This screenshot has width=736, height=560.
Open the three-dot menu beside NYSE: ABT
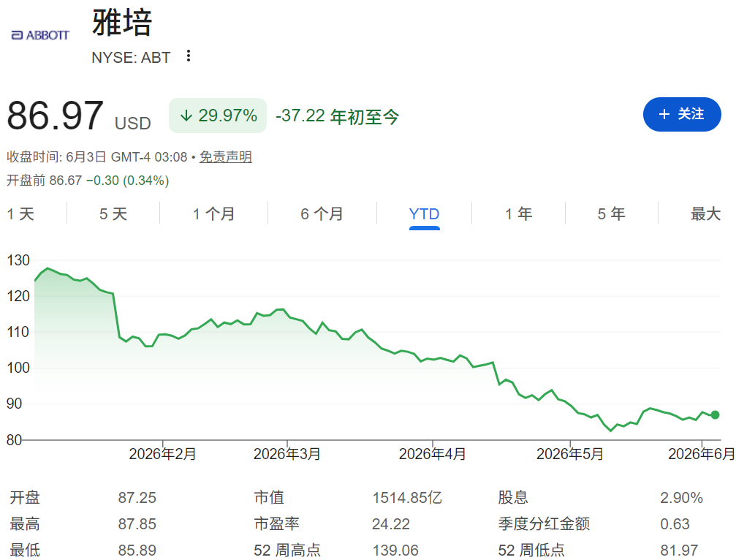(189, 56)
